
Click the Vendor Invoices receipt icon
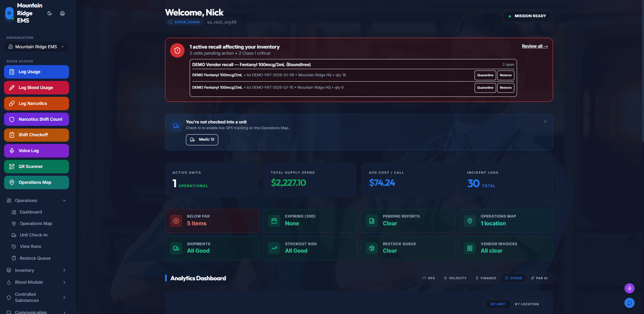click(470, 248)
